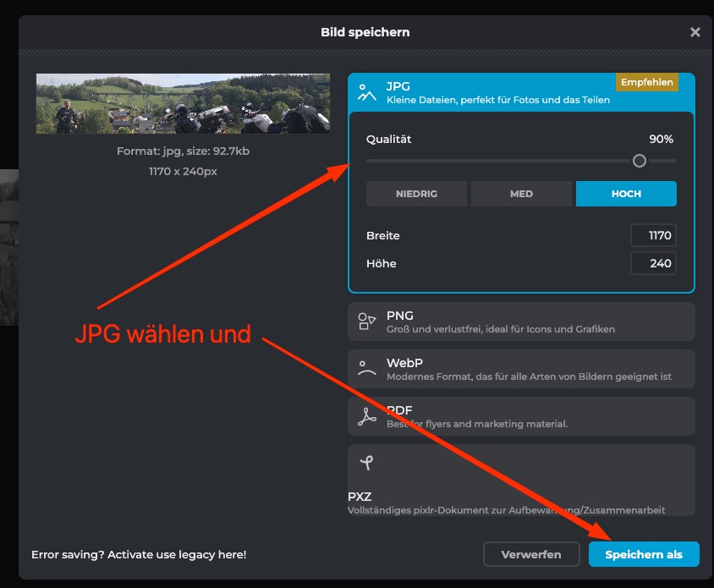Screen dimensions: 714x588
Task: Set quality preset to HOCH
Action: coord(626,194)
